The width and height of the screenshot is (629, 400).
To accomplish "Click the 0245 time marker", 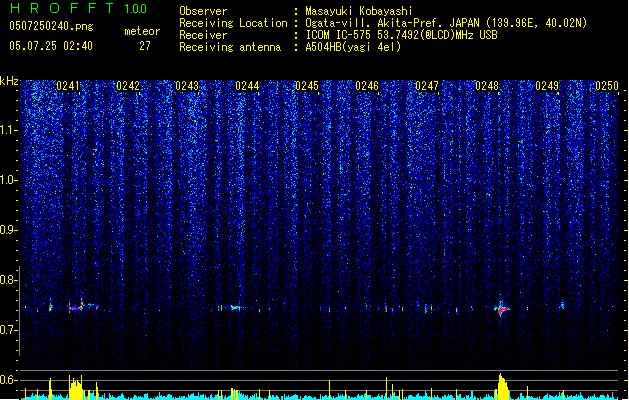I will pyautogui.click(x=307, y=86).
